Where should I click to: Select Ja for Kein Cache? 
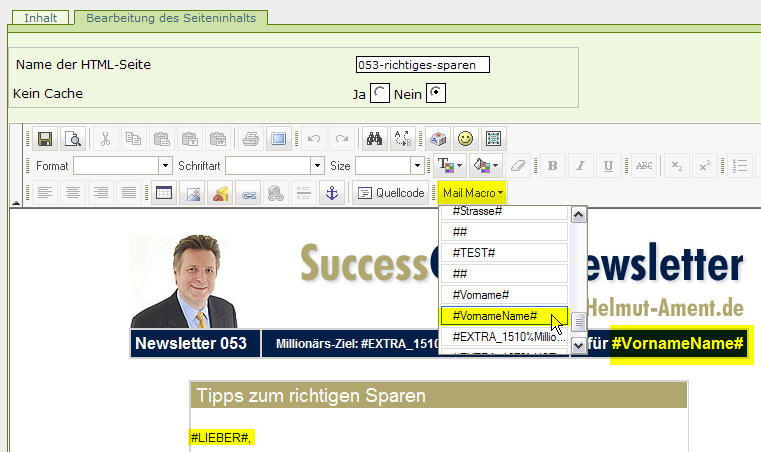[380, 94]
